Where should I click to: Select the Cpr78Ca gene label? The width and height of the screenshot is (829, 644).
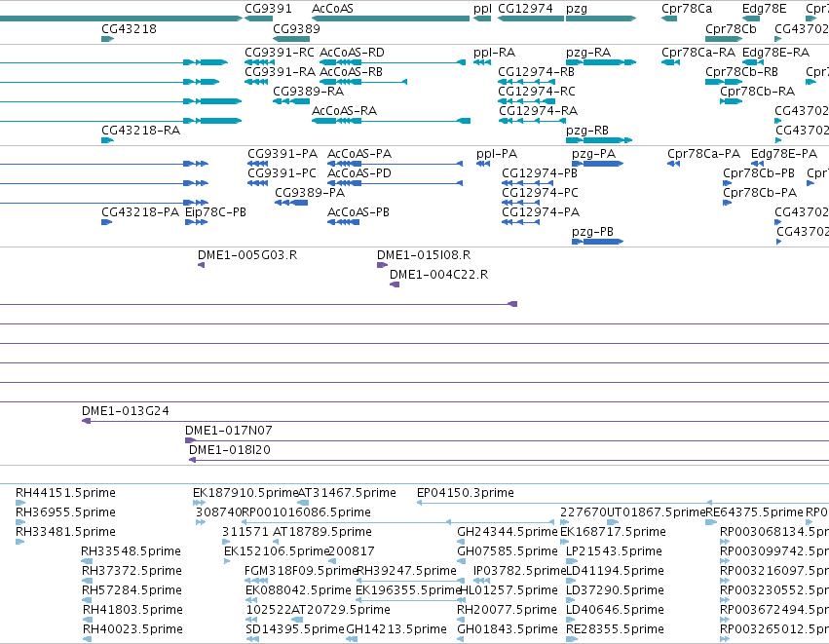point(687,9)
